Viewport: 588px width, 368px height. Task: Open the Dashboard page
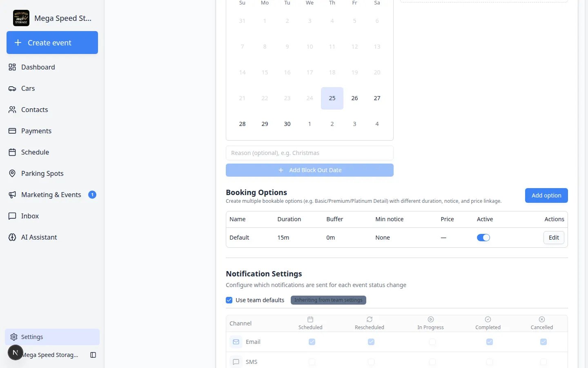pyautogui.click(x=52, y=67)
